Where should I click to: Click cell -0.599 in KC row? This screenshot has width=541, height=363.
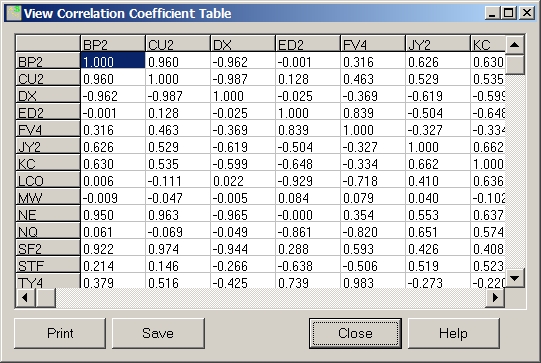243,163
